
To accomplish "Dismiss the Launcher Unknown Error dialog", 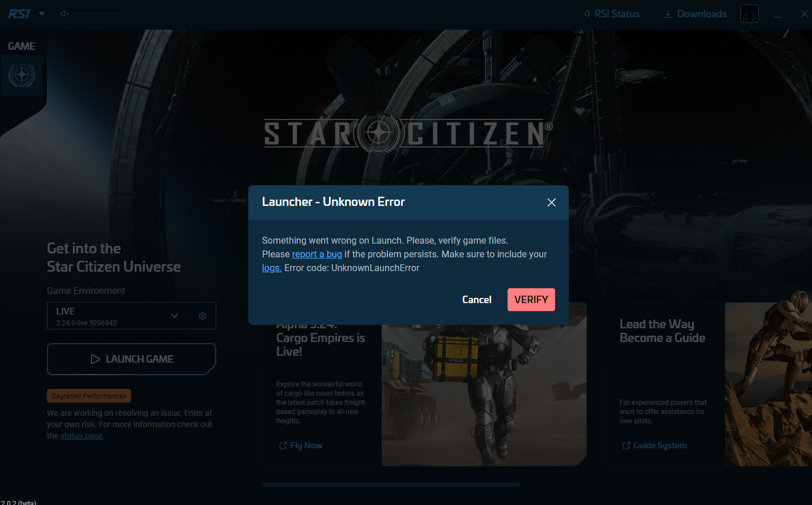I will (x=551, y=202).
